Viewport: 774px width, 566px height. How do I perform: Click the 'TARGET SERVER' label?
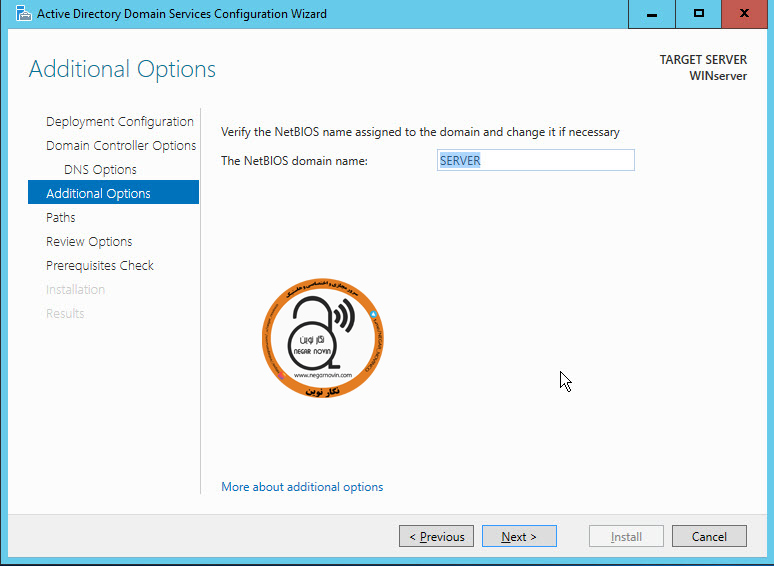[703, 60]
